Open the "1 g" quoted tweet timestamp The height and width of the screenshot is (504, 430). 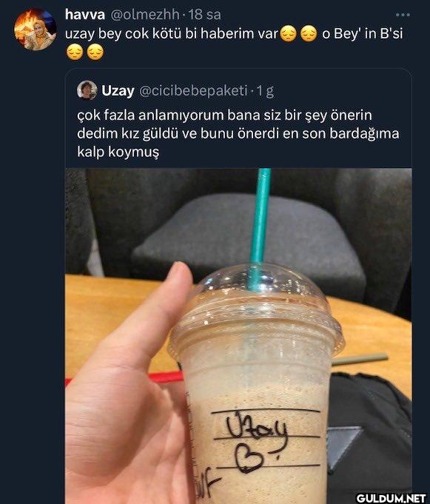click(265, 91)
